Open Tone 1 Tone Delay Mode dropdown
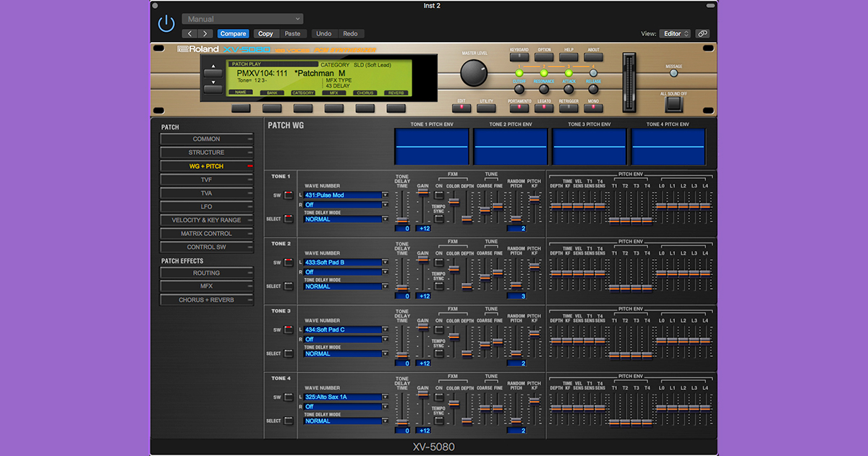This screenshot has width=868, height=456. pyautogui.click(x=346, y=219)
